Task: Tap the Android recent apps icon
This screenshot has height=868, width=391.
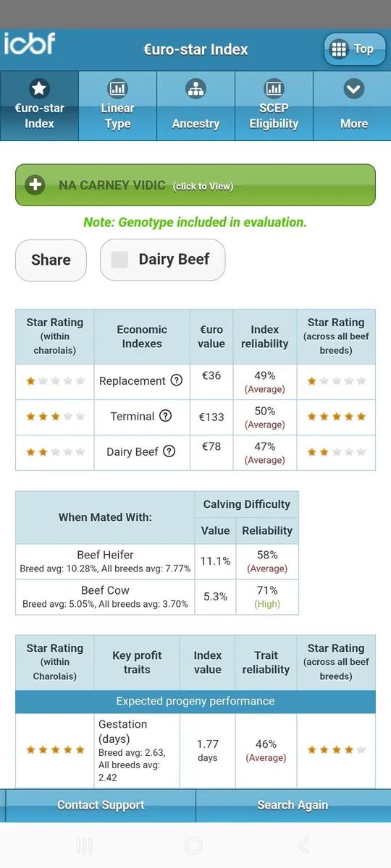Action: [x=84, y=845]
